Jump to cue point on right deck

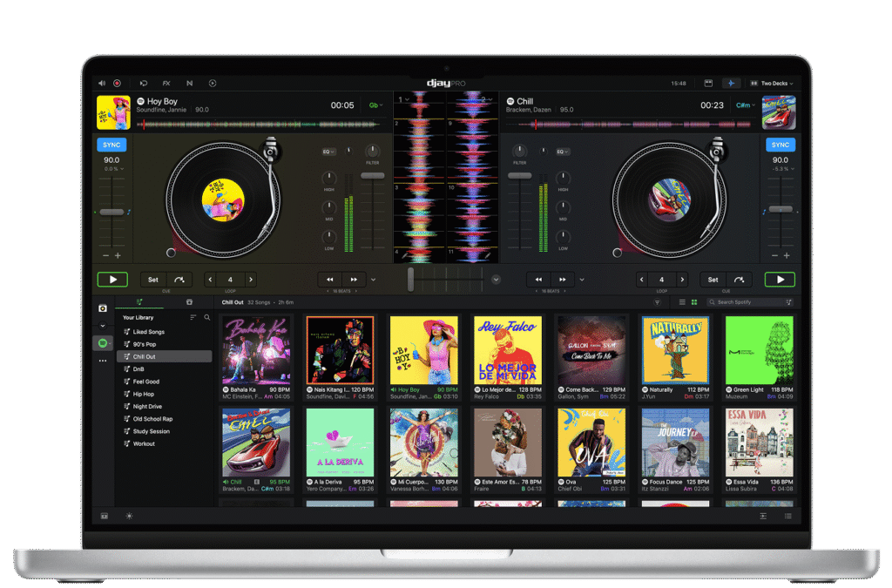click(x=739, y=280)
